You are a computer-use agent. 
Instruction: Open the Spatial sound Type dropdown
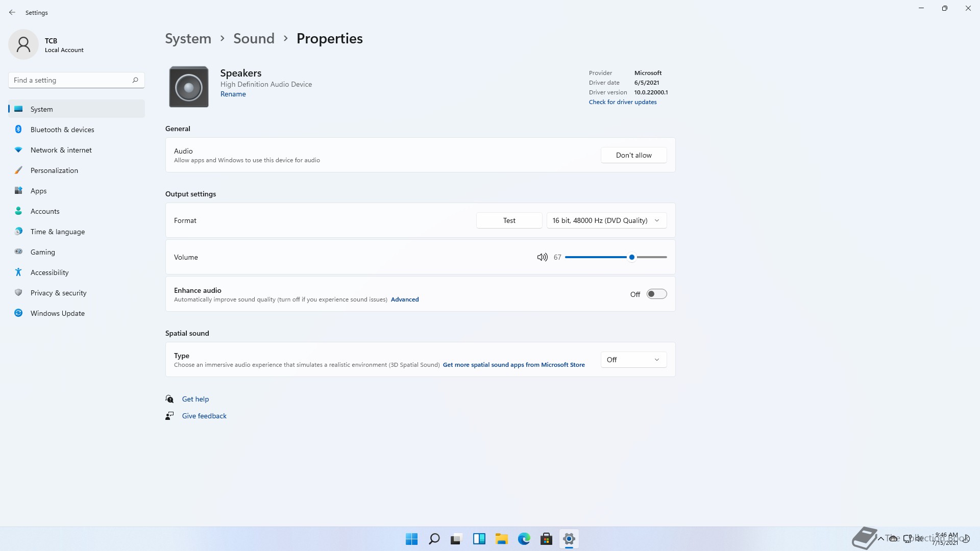coord(633,360)
